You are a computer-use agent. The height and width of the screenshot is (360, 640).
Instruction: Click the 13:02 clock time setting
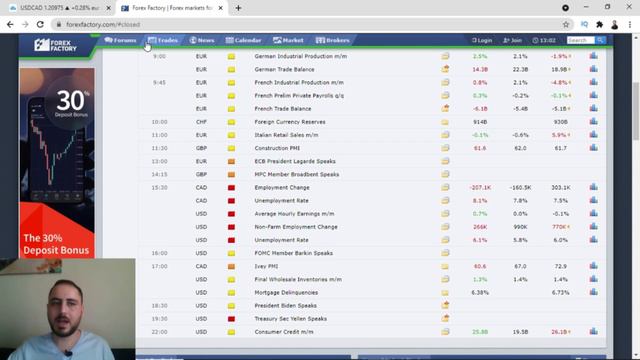pyautogui.click(x=544, y=40)
